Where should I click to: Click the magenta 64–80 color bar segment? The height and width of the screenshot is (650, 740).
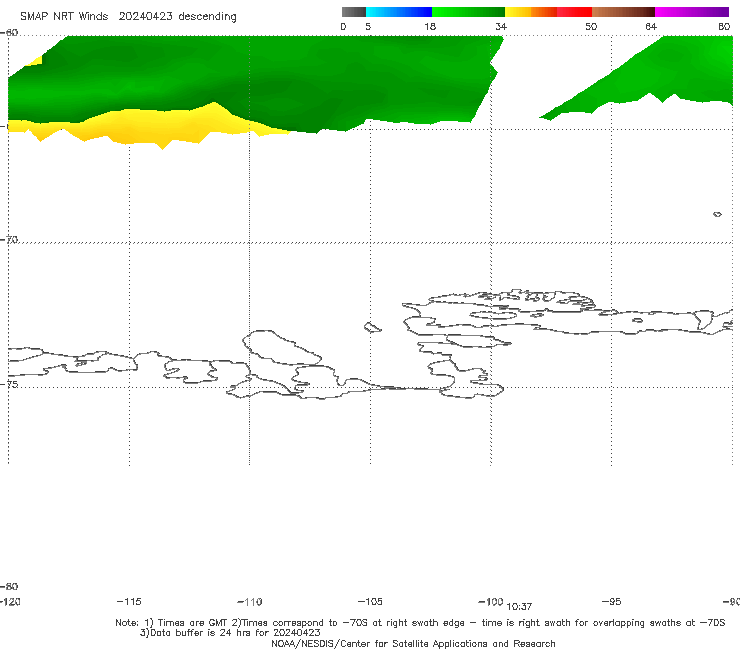(692, 12)
